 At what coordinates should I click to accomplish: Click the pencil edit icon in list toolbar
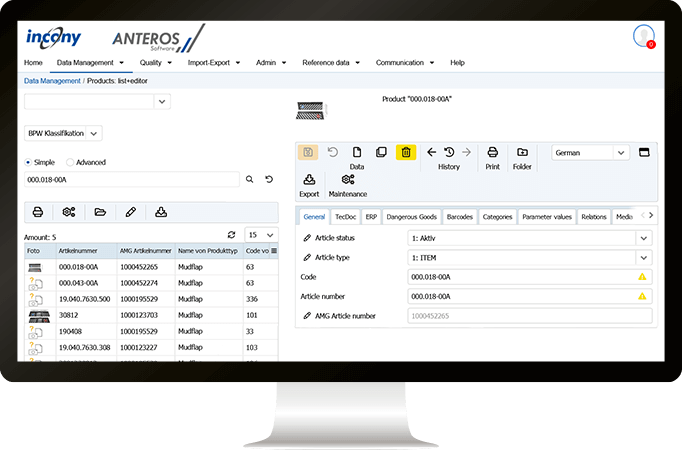(x=130, y=212)
